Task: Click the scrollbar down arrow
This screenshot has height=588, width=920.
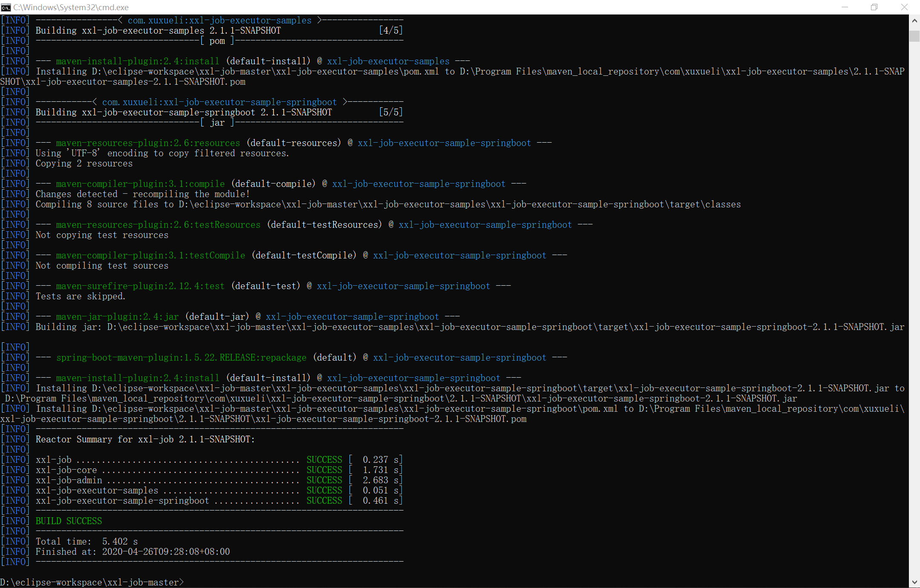Action: click(914, 582)
